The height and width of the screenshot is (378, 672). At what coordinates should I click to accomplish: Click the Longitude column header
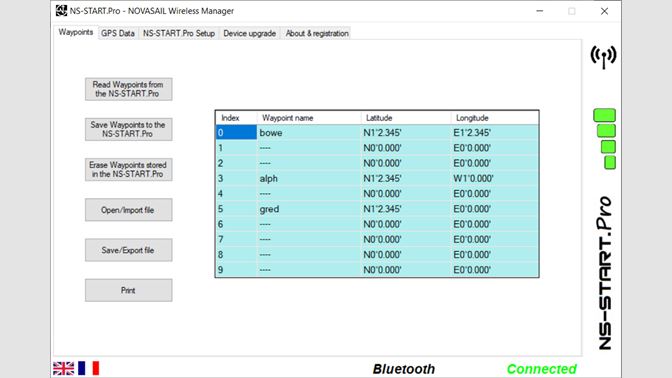495,118
